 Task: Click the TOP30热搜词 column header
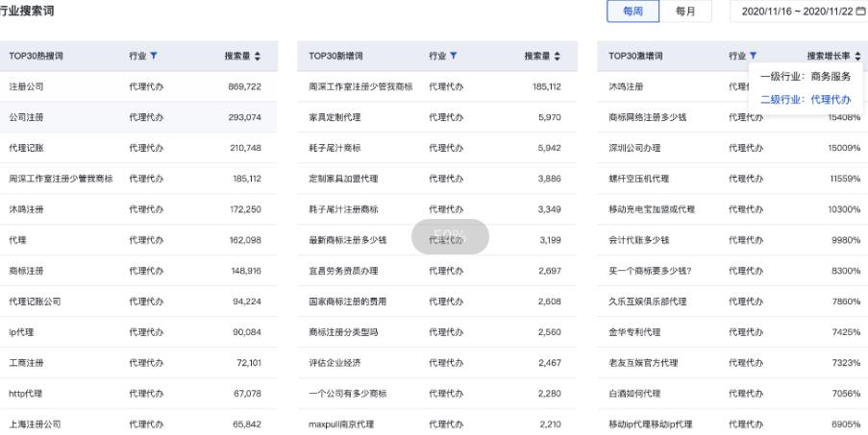[x=36, y=57]
